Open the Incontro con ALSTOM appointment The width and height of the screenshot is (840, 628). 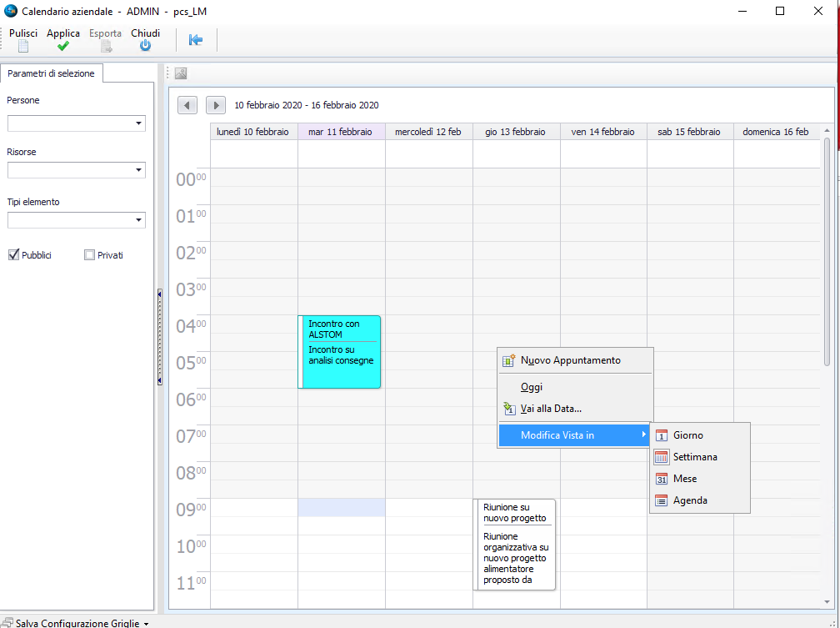tap(340, 351)
